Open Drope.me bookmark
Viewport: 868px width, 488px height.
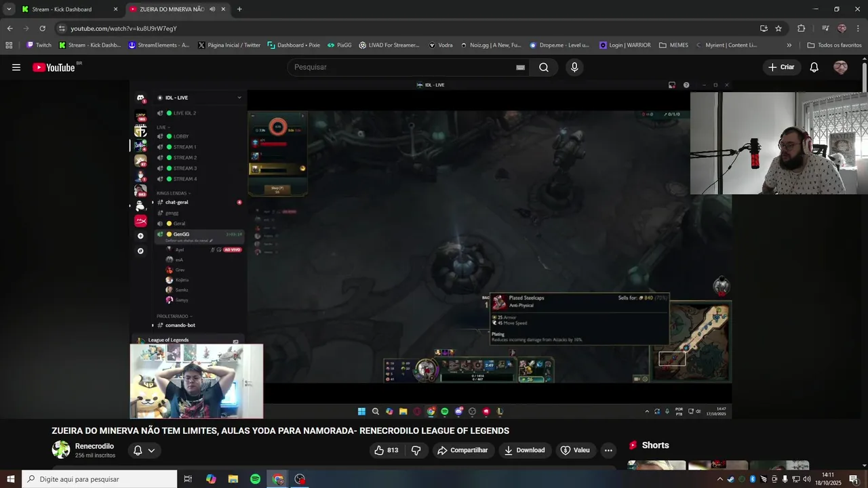pos(559,45)
